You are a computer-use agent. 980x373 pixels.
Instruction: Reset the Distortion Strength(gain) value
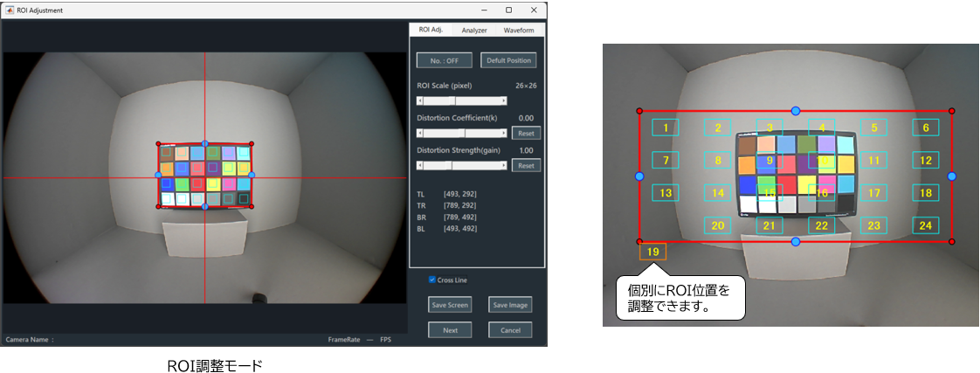[526, 165]
